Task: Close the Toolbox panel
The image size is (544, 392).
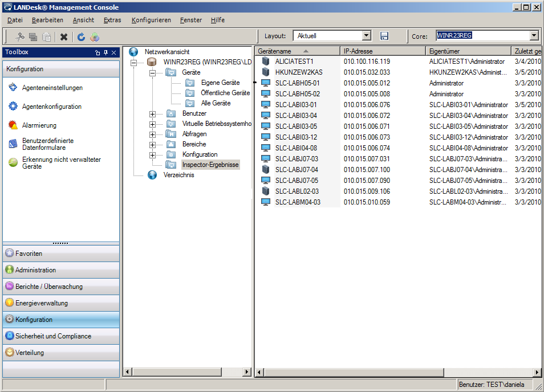Action: click(114, 52)
